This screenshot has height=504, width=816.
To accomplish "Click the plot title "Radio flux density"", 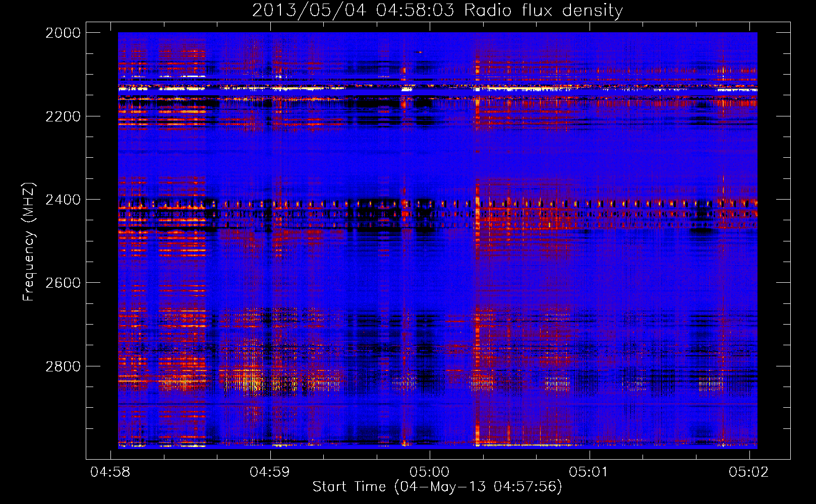I will pyautogui.click(x=543, y=11).
